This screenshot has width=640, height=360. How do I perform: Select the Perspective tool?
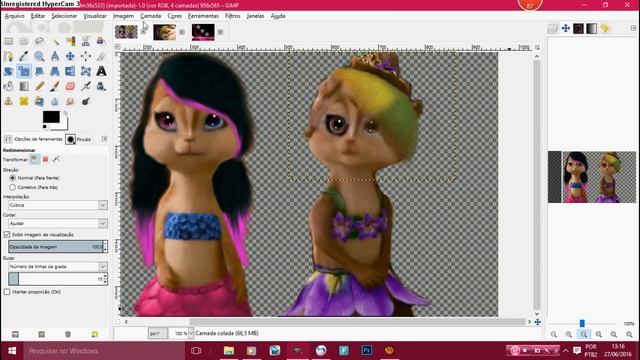tap(55, 71)
